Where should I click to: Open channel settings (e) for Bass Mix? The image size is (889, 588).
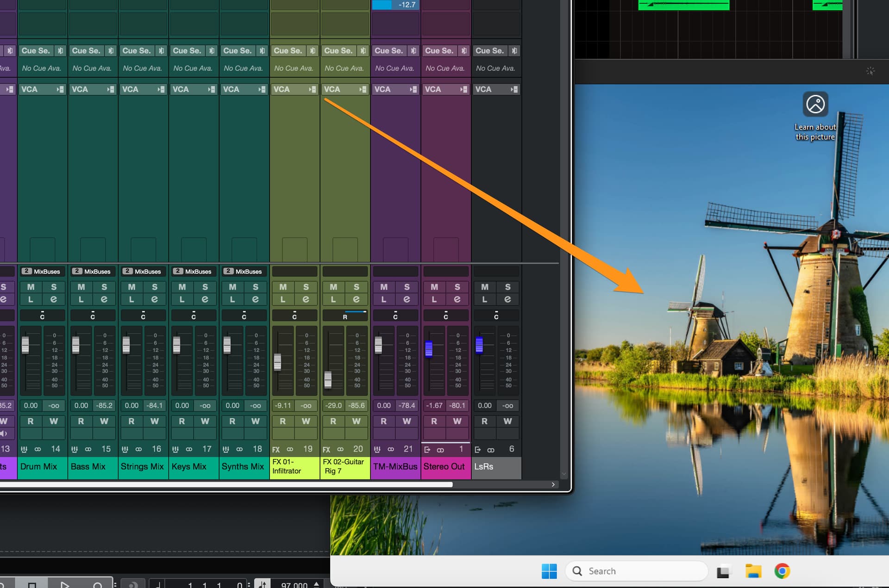tap(104, 299)
